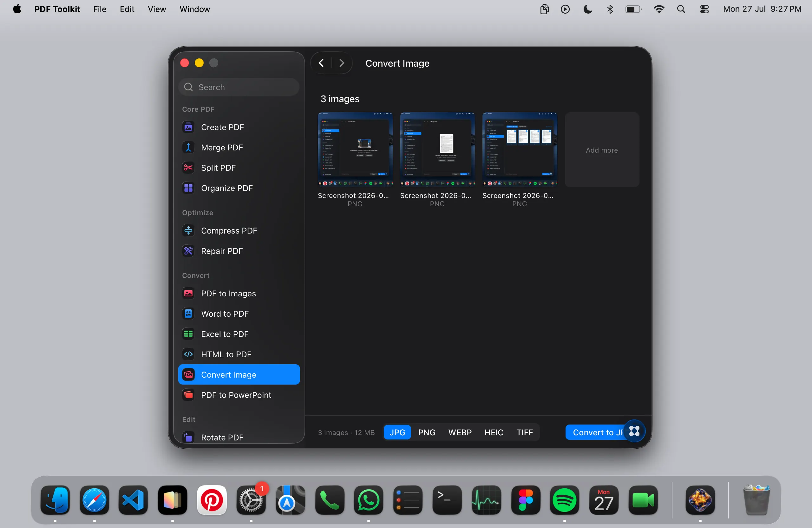Viewport: 812px width, 528px height.
Task: Open the Apple menu
Action: tap(17, 9)
